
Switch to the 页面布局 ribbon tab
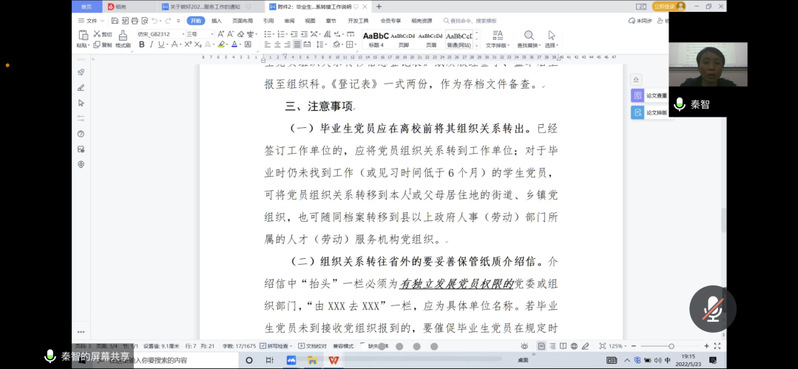click(x=242, y=21)
